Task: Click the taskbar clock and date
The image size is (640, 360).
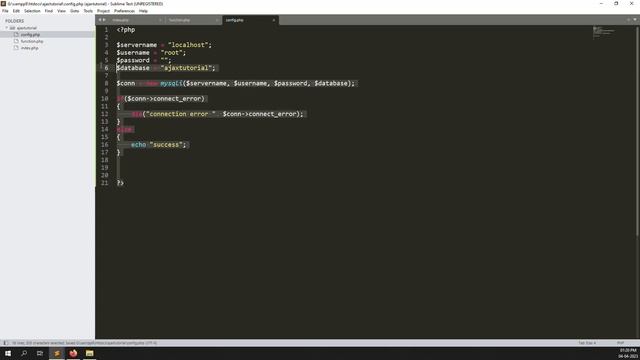Action: pos(628,353)
